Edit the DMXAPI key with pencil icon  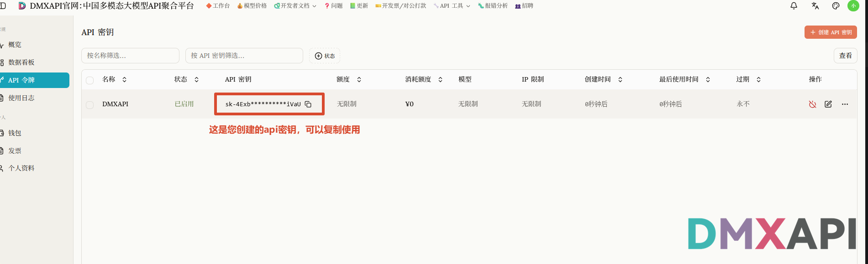tap(828, 104)
